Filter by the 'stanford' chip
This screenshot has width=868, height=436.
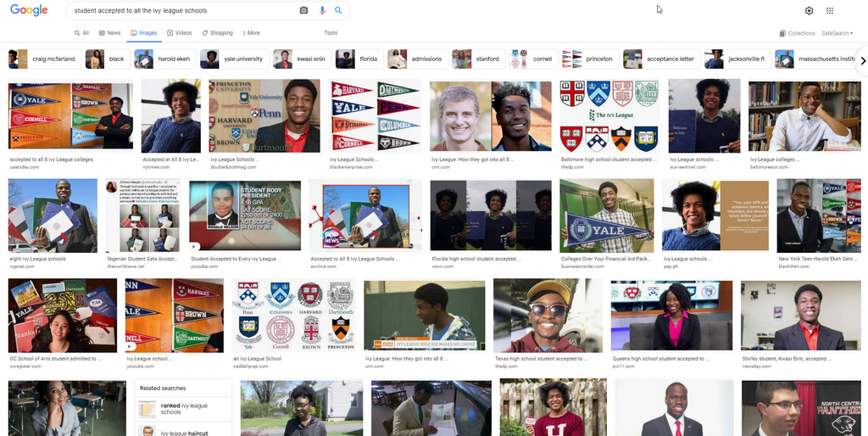(478, 59)
